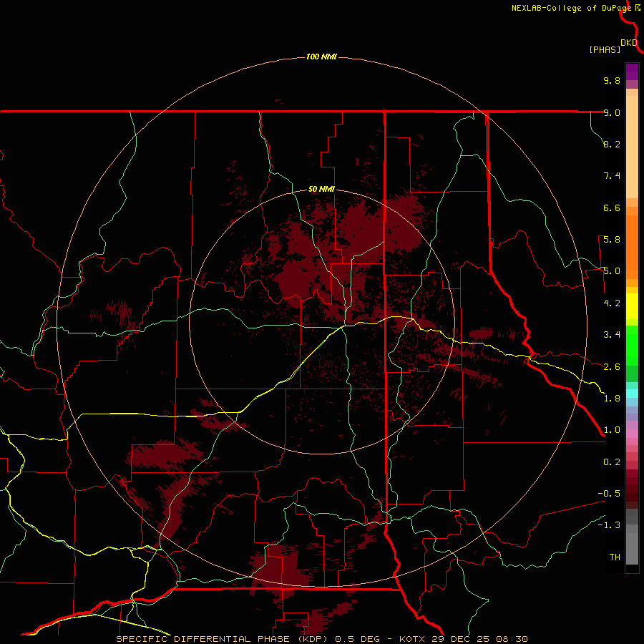The width and height of the screenshot is (644, 644).
Task: Click the 5.8 value on color scale
Action: (612, 240)
